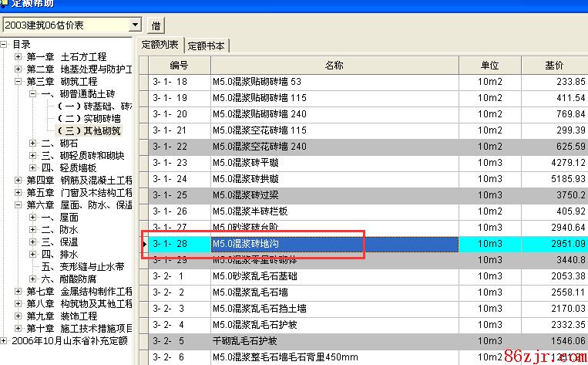The height and width of the screenshot is (365, 588).
Task: Switch to the 定额列表 tab
Action: (x=160, y=46)
